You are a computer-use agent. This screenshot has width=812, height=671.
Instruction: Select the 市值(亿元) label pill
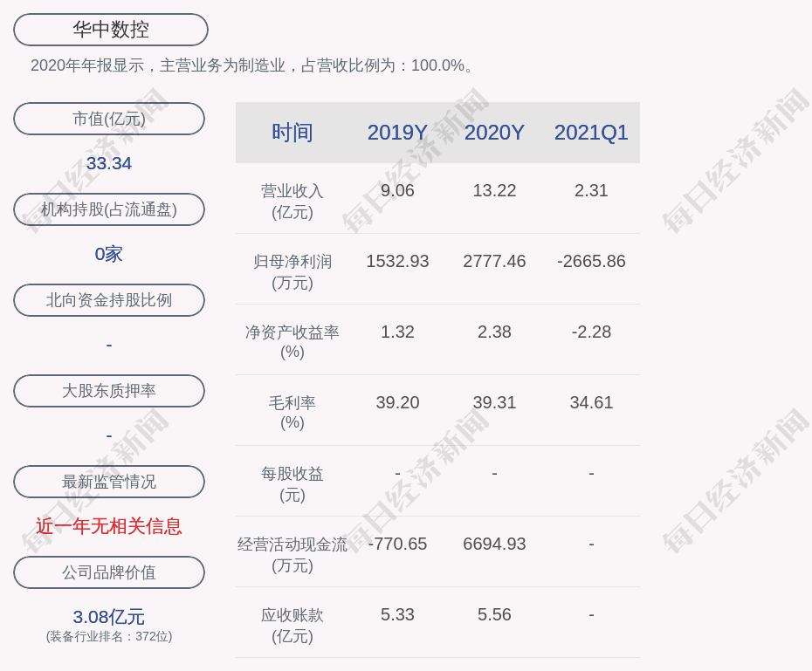click(109, 119)
